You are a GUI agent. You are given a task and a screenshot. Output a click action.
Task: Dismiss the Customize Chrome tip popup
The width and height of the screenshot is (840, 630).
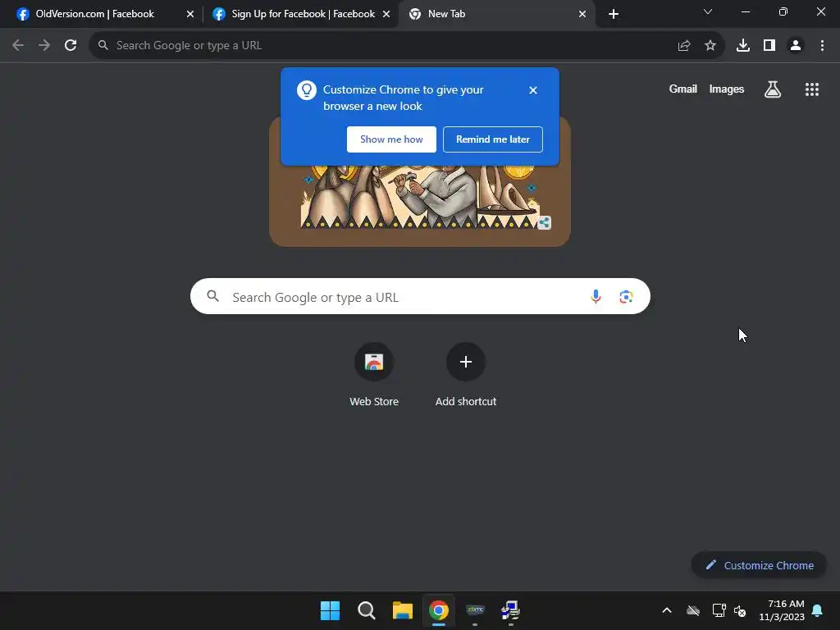[533, 90]
